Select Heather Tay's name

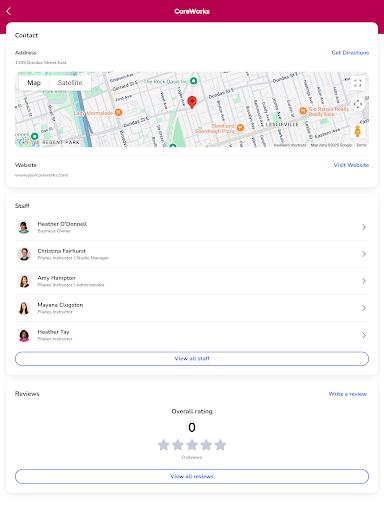pos(53,332)
